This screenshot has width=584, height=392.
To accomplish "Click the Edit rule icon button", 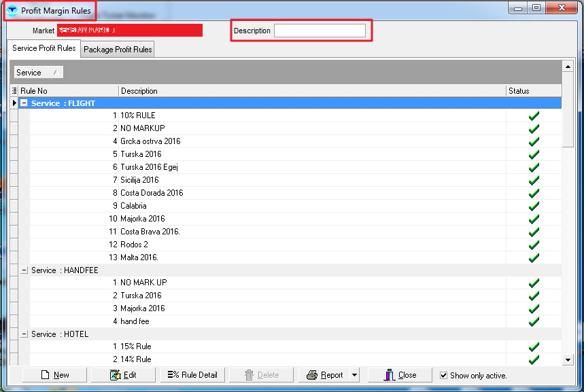I will pyautogui.click(x=115, y=375).
